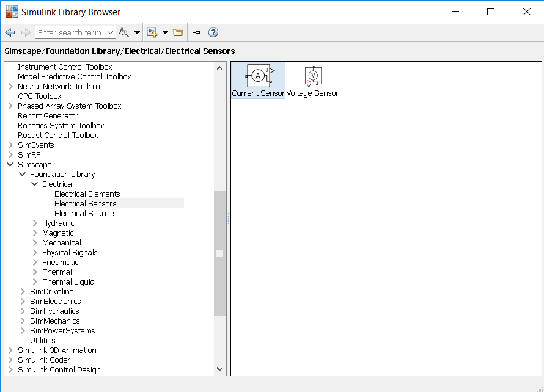This screenshot has height=392, width=544.
Task: Select OPC Toolbox in library tree
Action: tap(40, 96)
